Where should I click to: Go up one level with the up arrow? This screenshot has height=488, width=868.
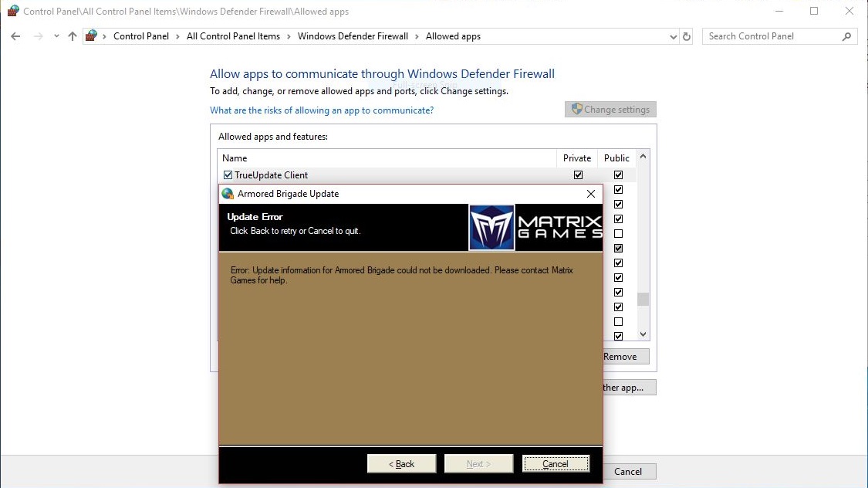pyautogui.click(x=73, y=36)
